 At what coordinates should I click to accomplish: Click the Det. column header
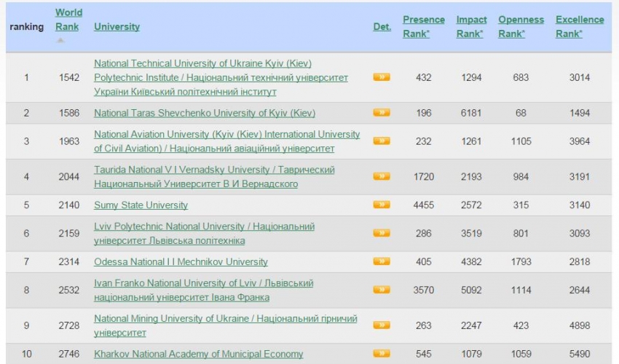[x=382, y=27]
